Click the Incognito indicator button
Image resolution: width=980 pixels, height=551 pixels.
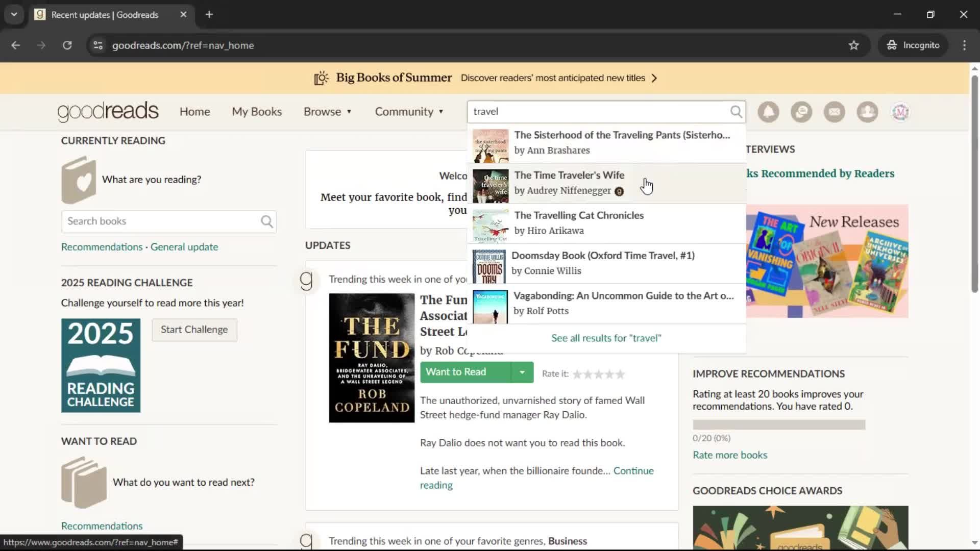click(x=913, y=45)
